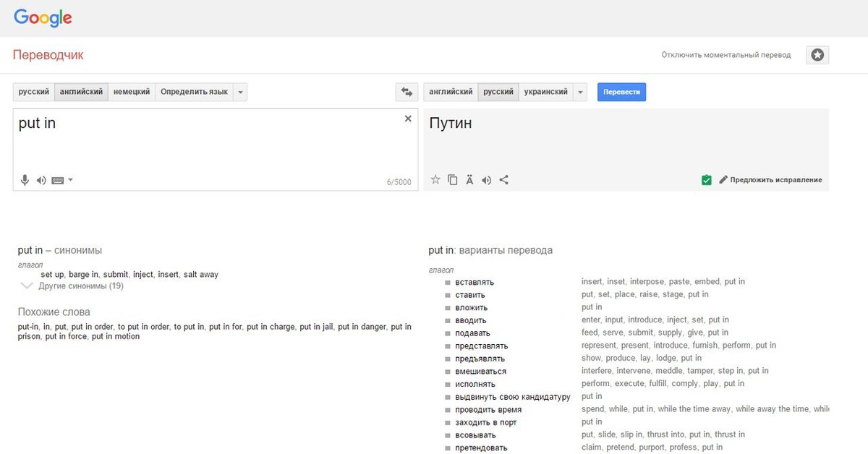Clear the source text field
The height and width of the screenshot is (454, 868).
pos(408,119)
